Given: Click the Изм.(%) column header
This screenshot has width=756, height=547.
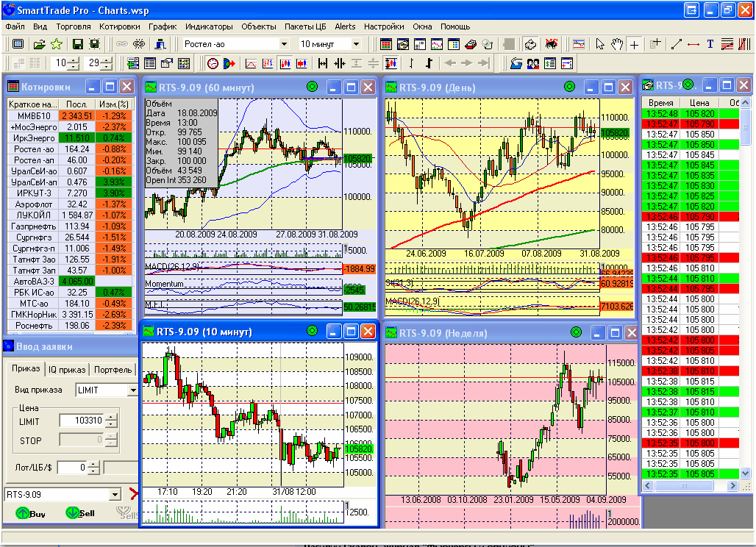Looking at the screenshot, I should pos(114,104).
